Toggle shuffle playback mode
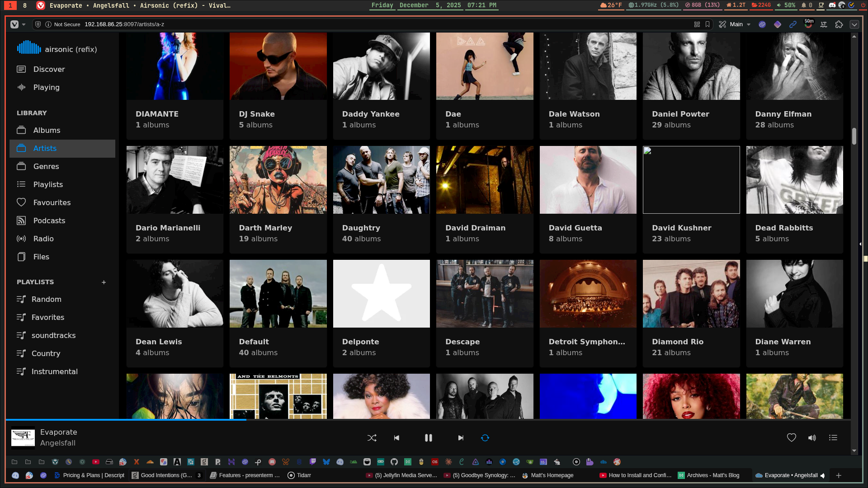The width and height of the screenshot is (868, 488). point(372,437)
